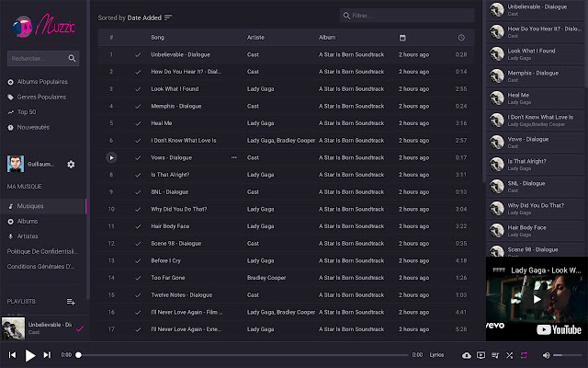Screen dimensions: 588x368
Task: Open Nouveautés section
Action: [33, 127]
